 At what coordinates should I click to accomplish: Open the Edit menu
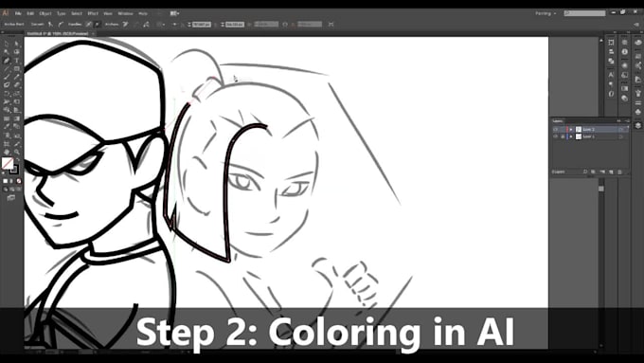pyautogui.click(x=30, y=13)
